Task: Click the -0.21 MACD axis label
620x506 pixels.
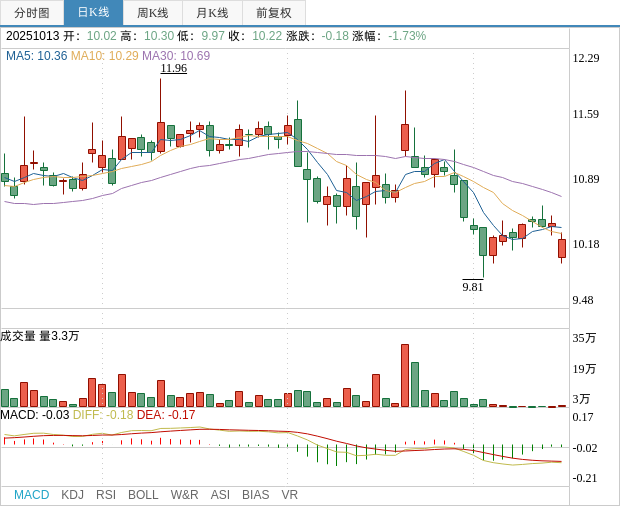Action: (584, 478)
